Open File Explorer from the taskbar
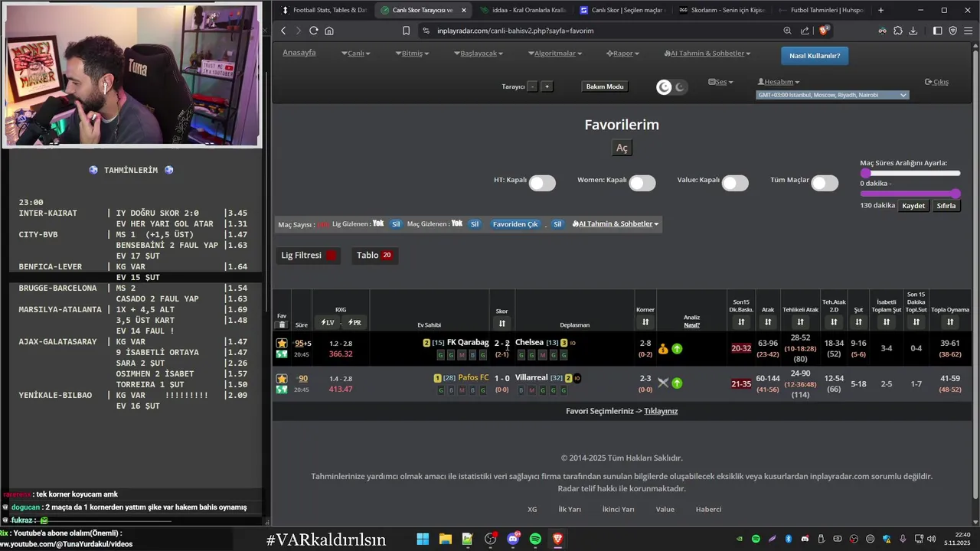This screenshot has height=551, width=980. [x=445, y=539]
